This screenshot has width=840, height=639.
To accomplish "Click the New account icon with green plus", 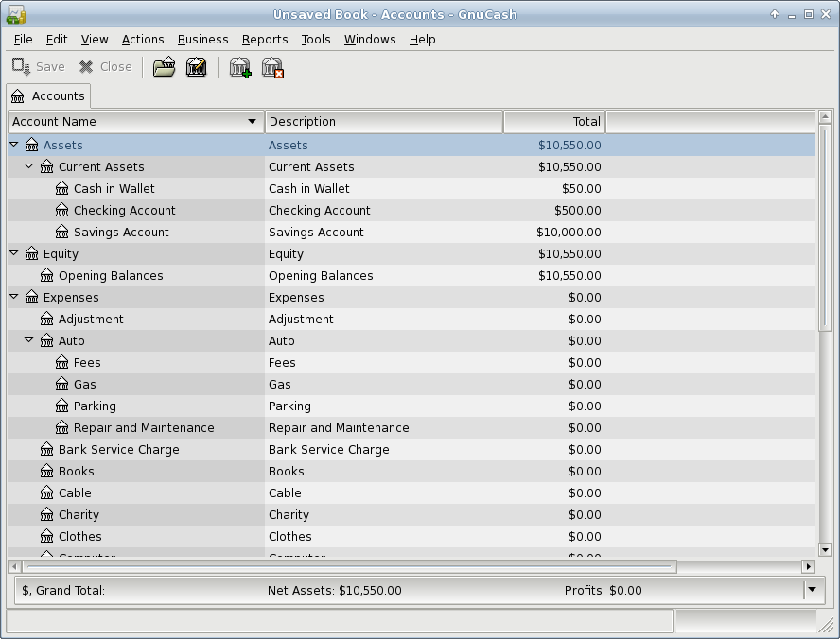I will 240,67.
